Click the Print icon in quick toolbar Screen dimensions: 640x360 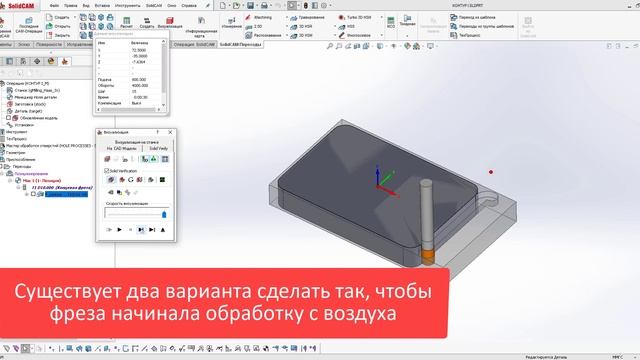click(x=264, y=5)
